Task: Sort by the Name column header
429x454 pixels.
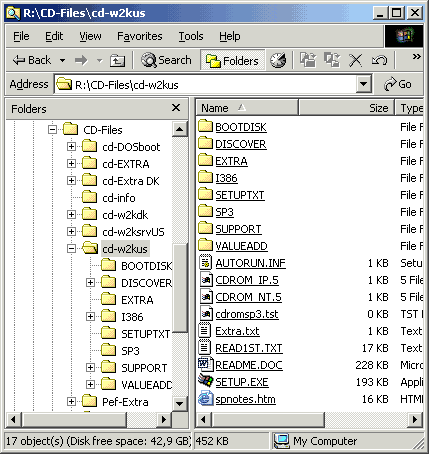Action: tap(247, 108)
